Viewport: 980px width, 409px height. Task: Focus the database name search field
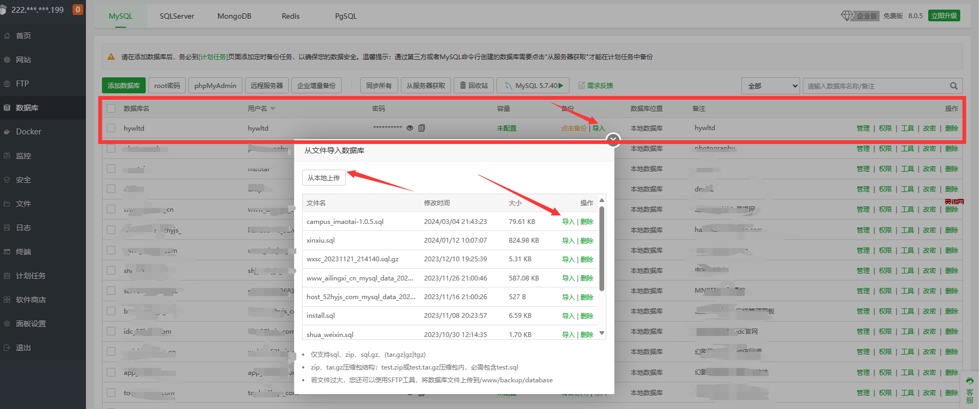[x=875, y=86]
